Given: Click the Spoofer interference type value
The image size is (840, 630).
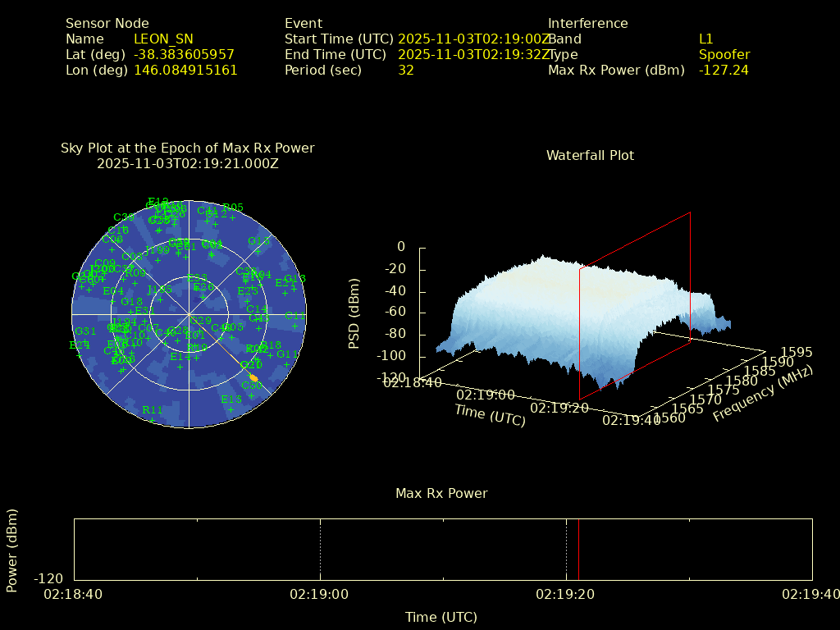Looking at the screenshot, I should [x=724, y=55].
